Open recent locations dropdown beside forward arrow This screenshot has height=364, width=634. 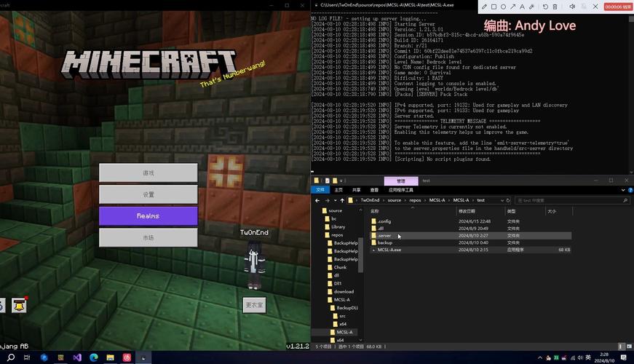pyautogui.click(x=336, y=200)
